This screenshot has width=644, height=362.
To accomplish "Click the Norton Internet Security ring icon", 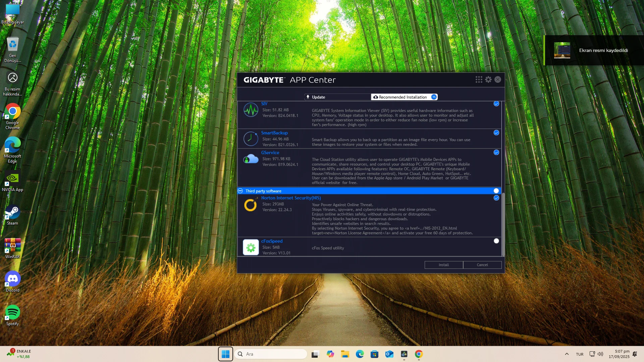I will point(251,205).
